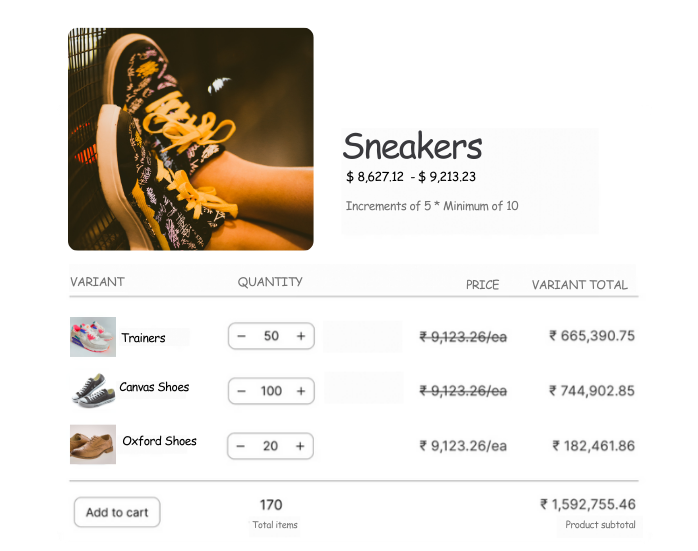Increase Trainers quantity with plus button

300,336
